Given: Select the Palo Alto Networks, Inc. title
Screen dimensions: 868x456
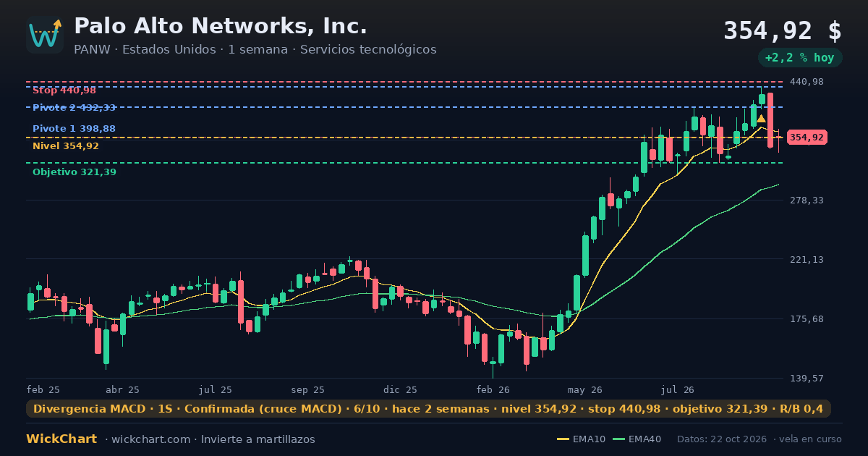Looking at the screenshot, I should 221,26.
